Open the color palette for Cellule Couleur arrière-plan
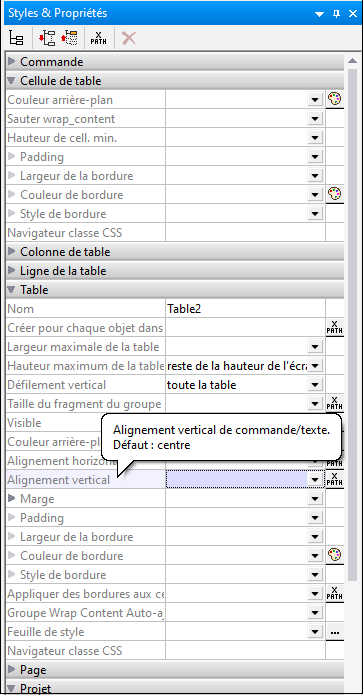 tap(335, 99)
